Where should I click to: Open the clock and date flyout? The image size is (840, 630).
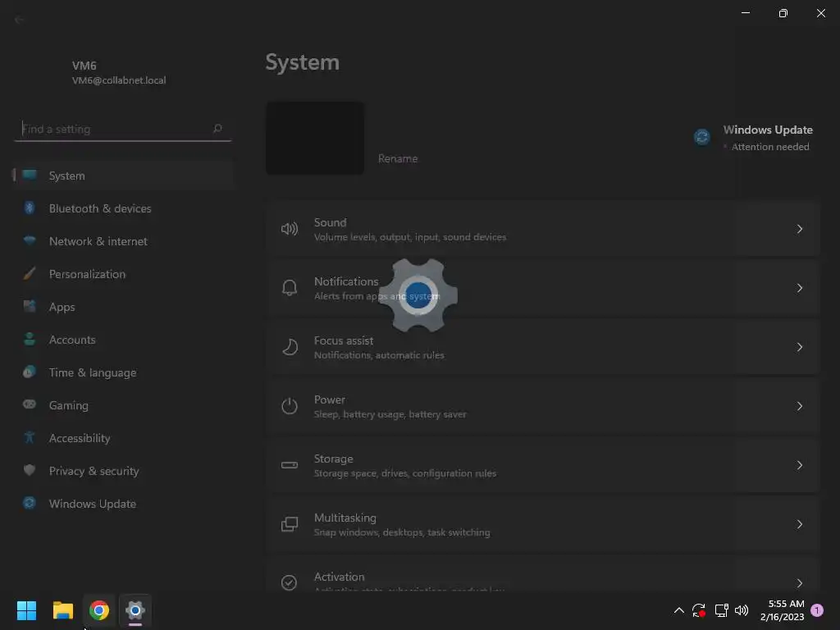click(783, 610)
